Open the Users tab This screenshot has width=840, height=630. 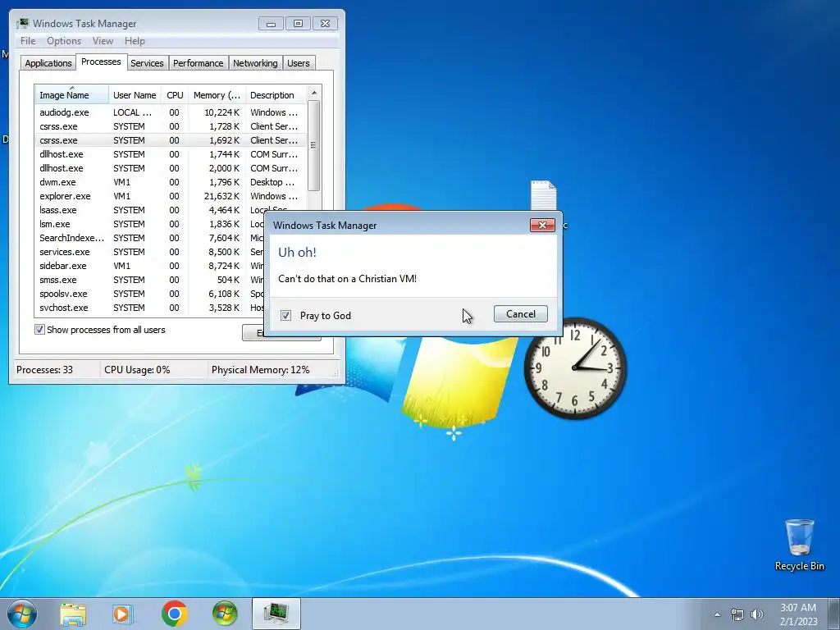tap(298, 62)
